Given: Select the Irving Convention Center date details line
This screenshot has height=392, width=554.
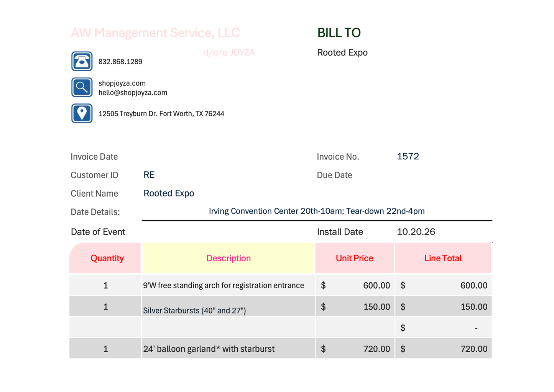Looking at the screenshot, I should [317, 211].
